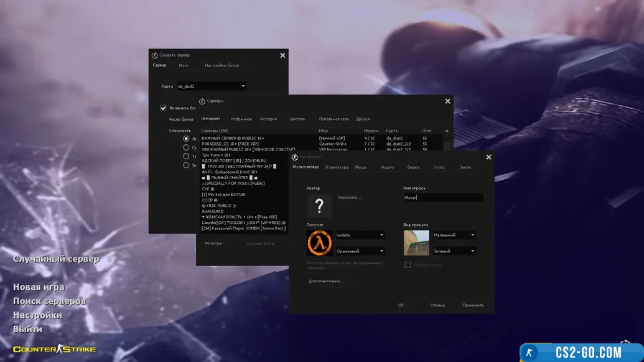Click the crosshair preview image
Image resolution: width=644 pixels, height=362 pixels.
click(x=416, y=243)
